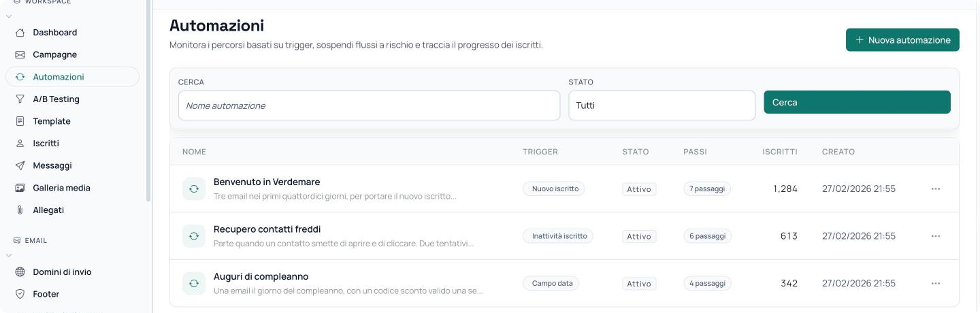Open the Dashboard home icon
The height and width of the screenshot is (313, 980).
pyautogui.click(x=20, y=33)
